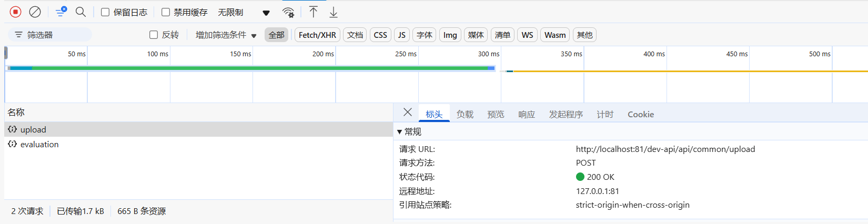Open the 无限制 throttling dropdown

(x=244, y=12)
